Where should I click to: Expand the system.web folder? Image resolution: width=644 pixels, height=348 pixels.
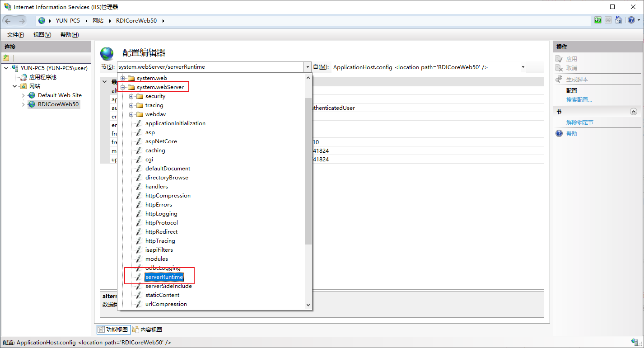pyautogui.click(x=123, y=78)
